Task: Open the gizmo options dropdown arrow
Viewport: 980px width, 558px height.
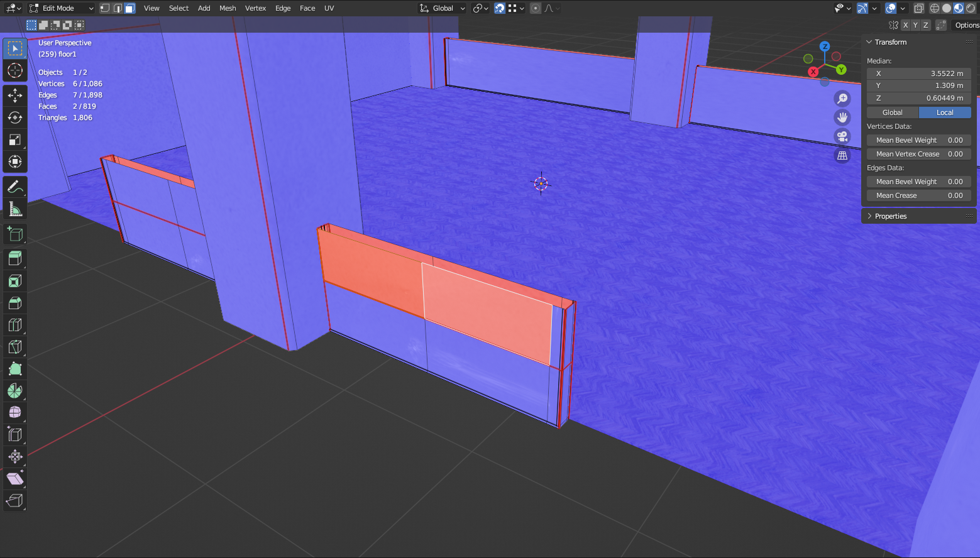Action: pyautogui.click(x=874, y=8)
